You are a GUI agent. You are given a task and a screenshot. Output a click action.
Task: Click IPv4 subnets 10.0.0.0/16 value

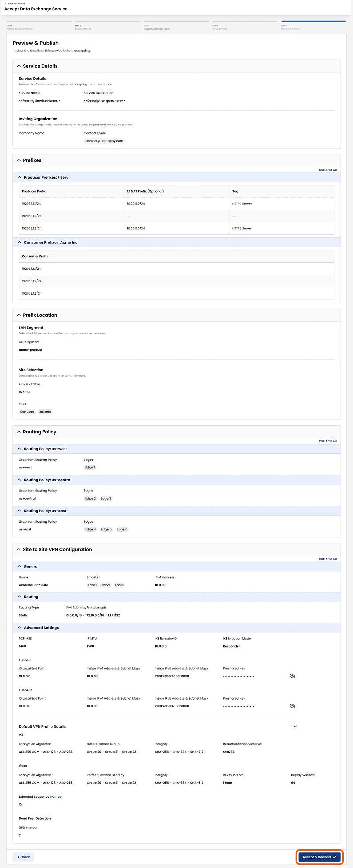(73, 615)
